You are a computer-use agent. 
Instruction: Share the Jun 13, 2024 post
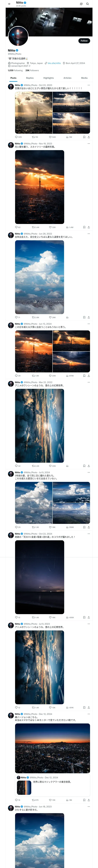pos(89,375)
